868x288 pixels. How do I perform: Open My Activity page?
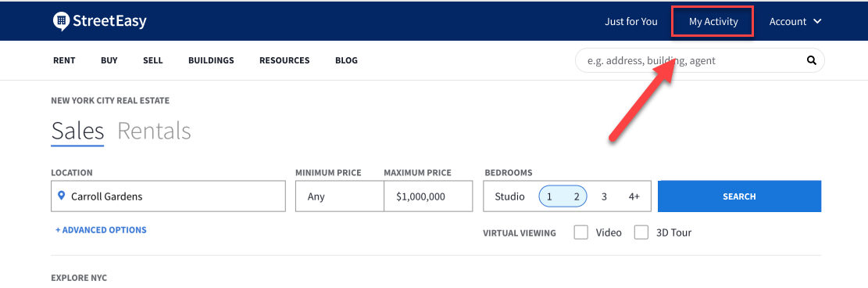pyautogui.click(x=713, y=22)
